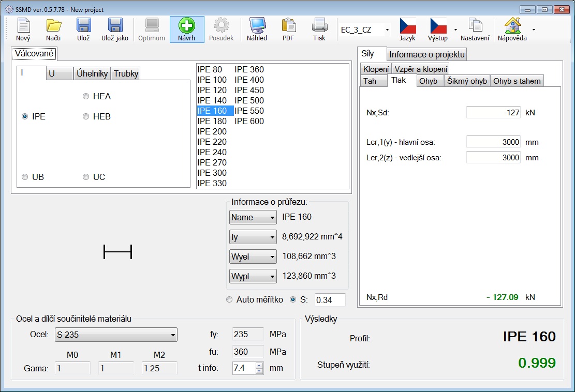The width and height of the screenshot is (575, 392).
Task: Run Návrh green plus icon
Action: [x=187, y=26]
